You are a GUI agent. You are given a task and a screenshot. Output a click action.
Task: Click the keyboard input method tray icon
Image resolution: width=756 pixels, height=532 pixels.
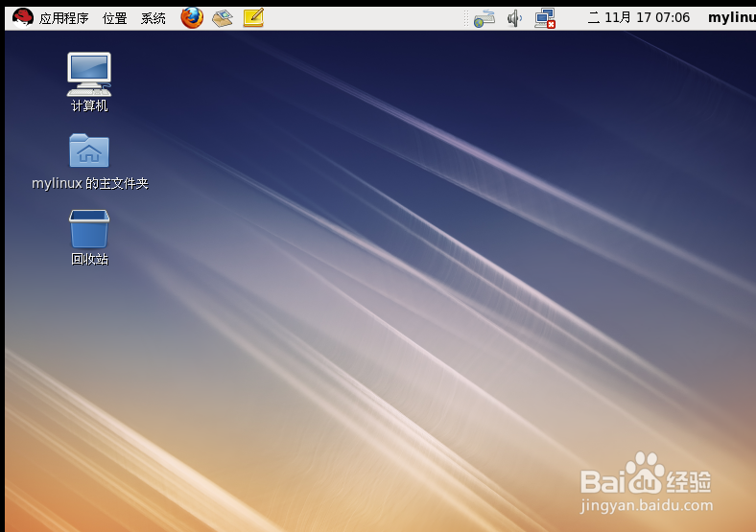pyautogui.click(x=484, y=19)
